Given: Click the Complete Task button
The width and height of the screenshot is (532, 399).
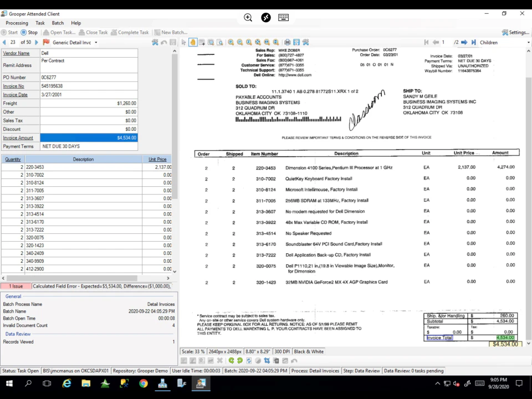Looking at the screenshot, I should click(132, 32).
